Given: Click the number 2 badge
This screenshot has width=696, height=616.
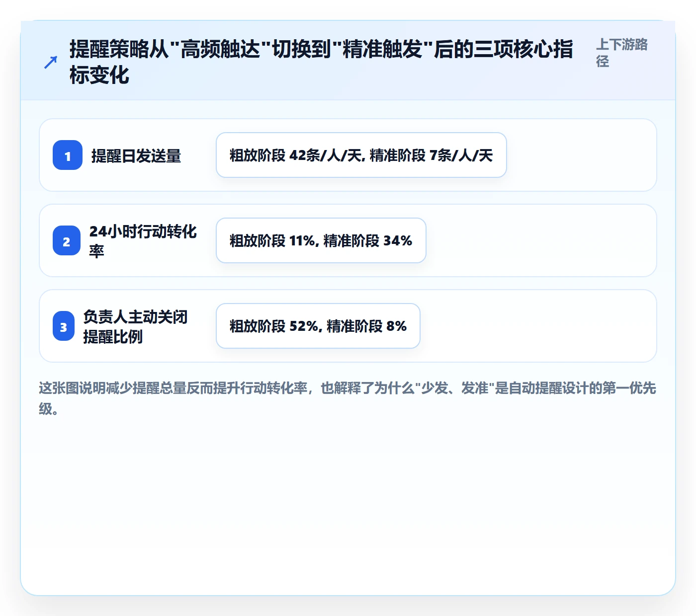Looking at the screenshot, I should click(67, 240).
